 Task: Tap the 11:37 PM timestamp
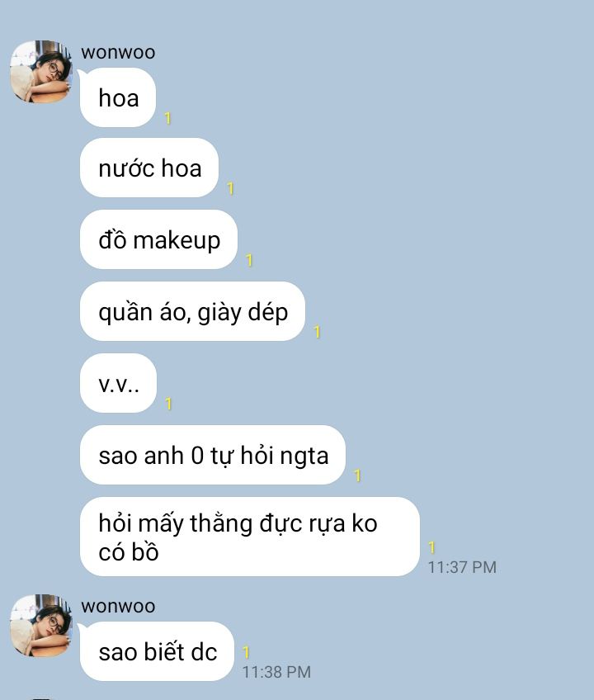point(462,567)
